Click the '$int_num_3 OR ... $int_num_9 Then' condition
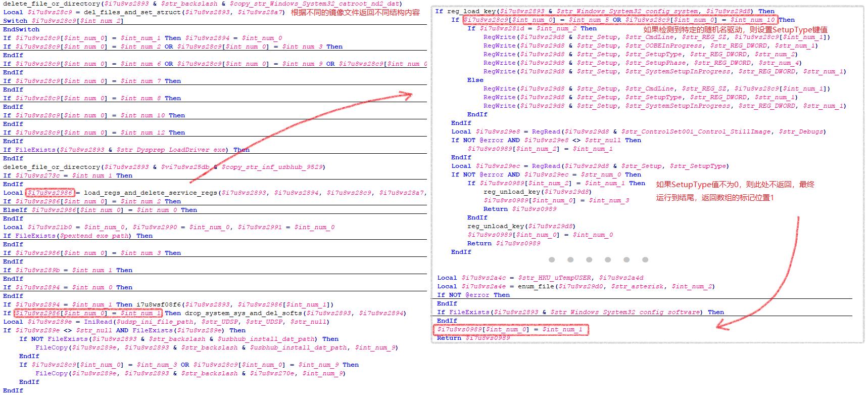The width and height of the screenshot is (868, 395). (189, 365)
